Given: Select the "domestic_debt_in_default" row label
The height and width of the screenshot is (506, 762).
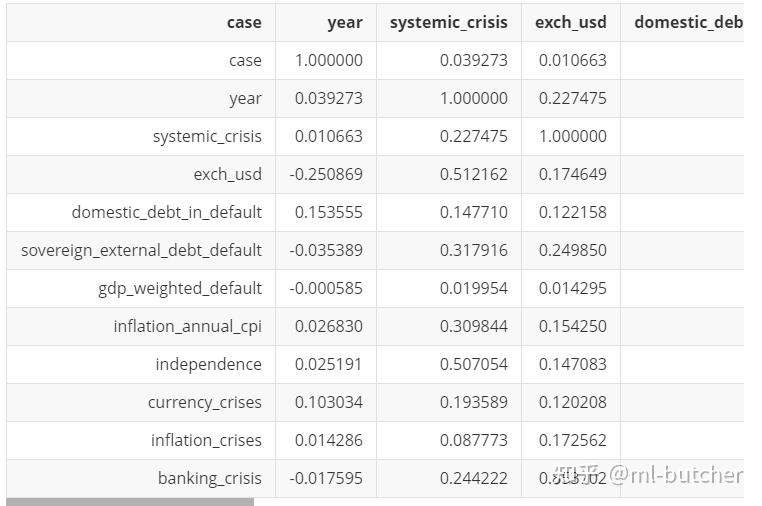Looking at the screenshot, I should point(166,212).
